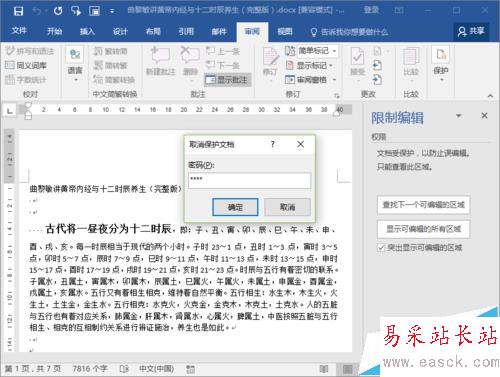Switch to the 引用 tab
500x377 pixels.
pos(186,31)
